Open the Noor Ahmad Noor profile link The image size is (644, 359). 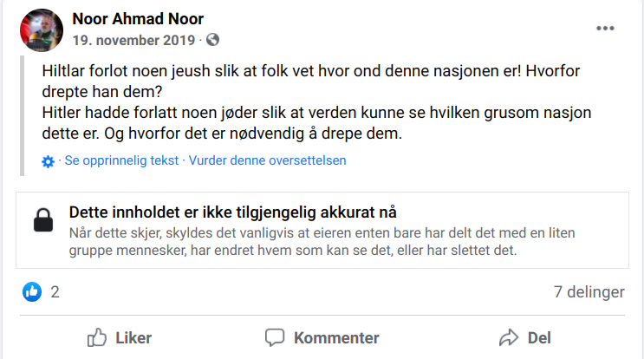point(138,19)
